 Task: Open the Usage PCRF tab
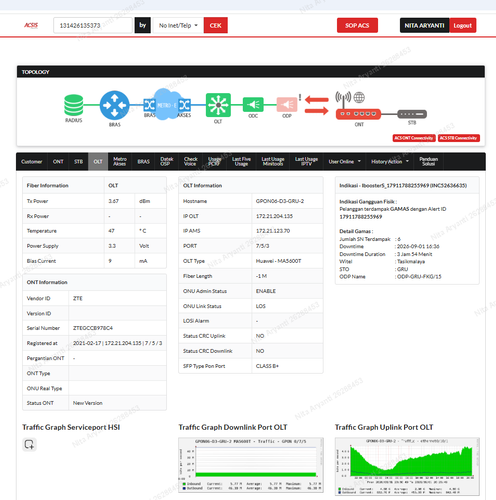click(x=215, y=162)
